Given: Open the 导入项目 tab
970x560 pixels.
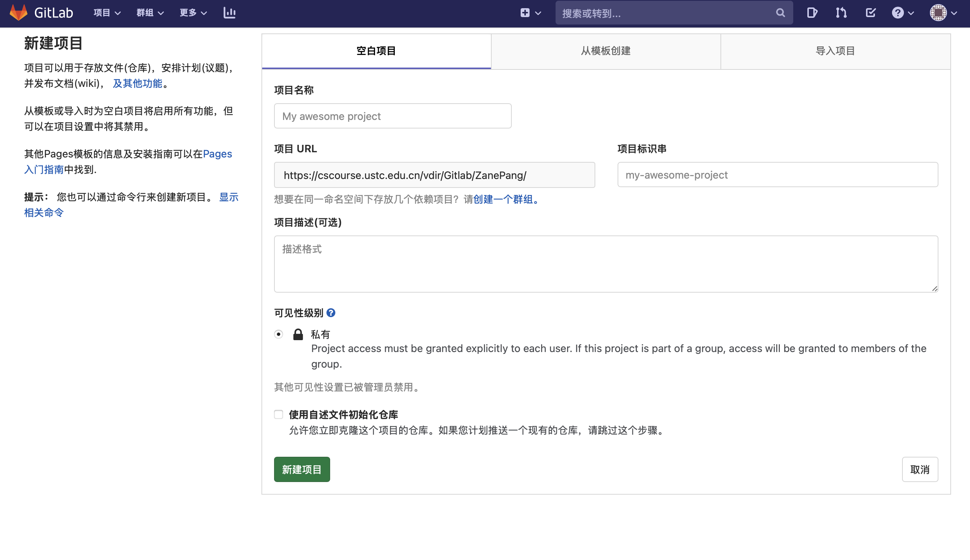Looking at the screenshot, I should coord(836,51).
